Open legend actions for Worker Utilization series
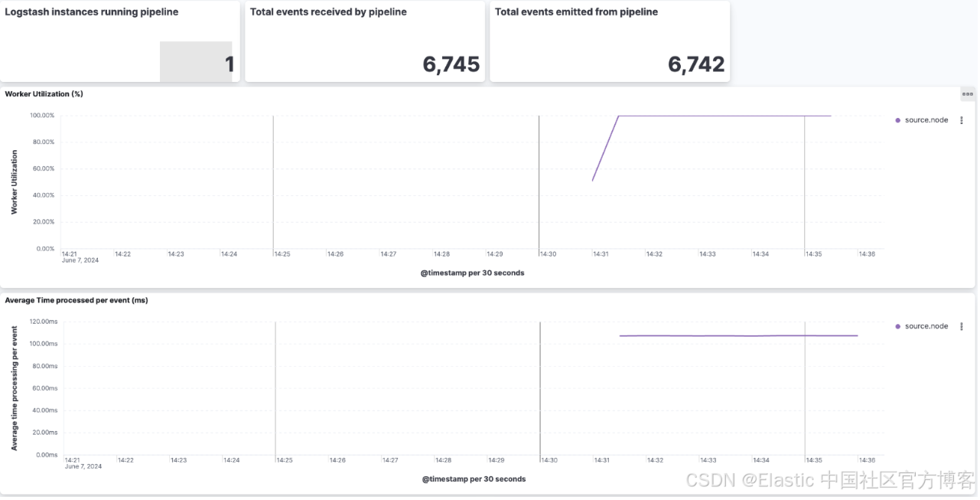Image resolution: width=980 pixels, height=500 pixels. tap(962, 120)
